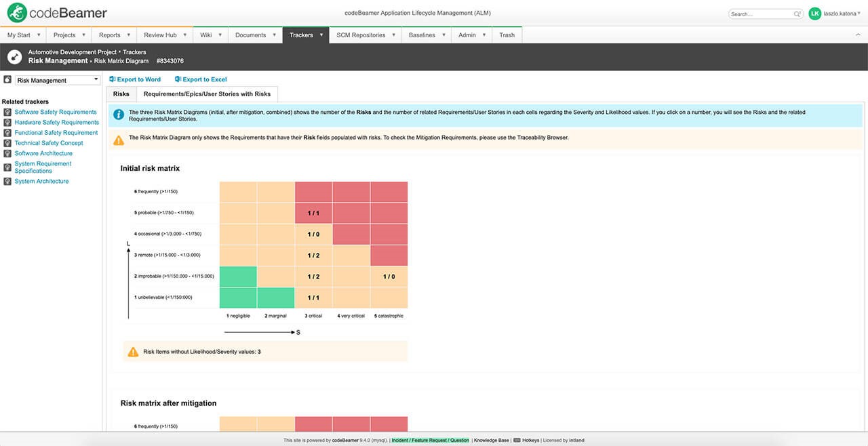The width and height of the screenshot is (868, 446).
Task: Click the Trackers breadcrumb link
Action: pyautogui.click(x=134, y=52)
